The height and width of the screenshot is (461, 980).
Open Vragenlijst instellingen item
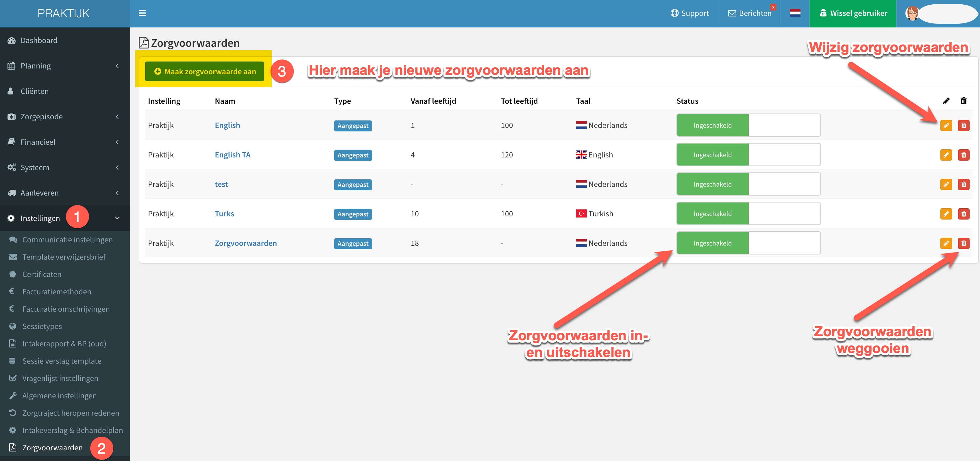[x=65, y=378]
